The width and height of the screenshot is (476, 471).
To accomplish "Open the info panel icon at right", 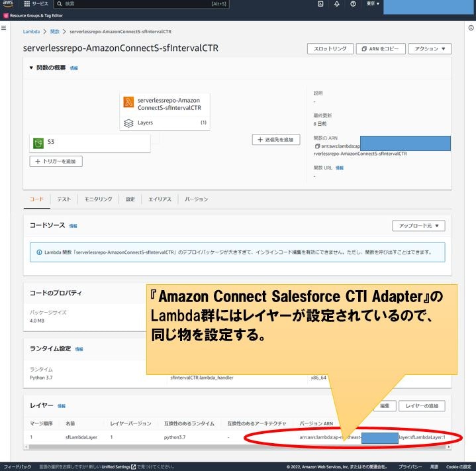I will tap(471, 28).
